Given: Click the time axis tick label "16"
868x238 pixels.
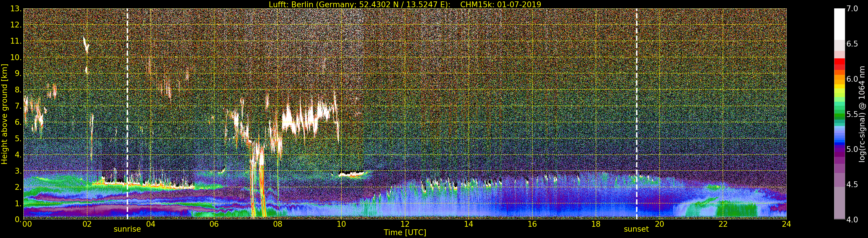Looking at the screenshot, I should [x=532, y=224].
